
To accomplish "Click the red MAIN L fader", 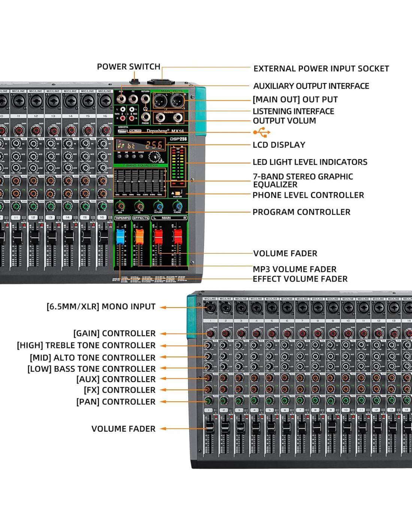I will coord(159,236).
